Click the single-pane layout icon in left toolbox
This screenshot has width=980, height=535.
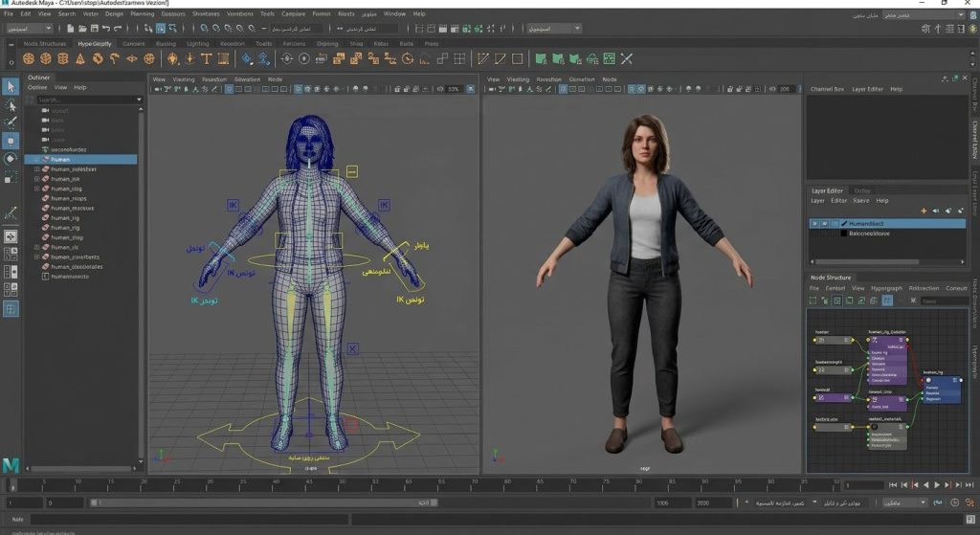[11, 236]
